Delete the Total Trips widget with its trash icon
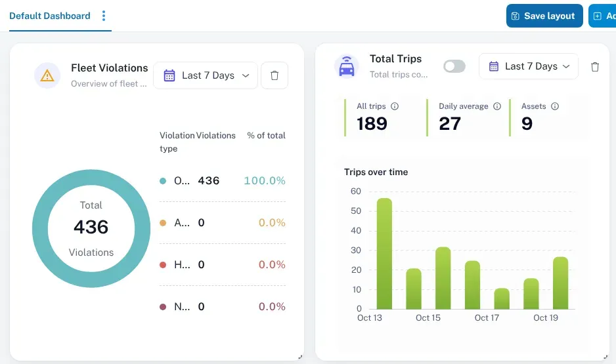Viewport: 616px width, 364px height. [x=595, y=67]
